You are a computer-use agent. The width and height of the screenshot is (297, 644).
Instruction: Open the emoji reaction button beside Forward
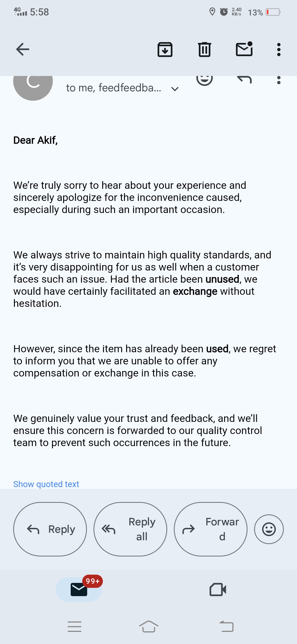pos(269,529)
